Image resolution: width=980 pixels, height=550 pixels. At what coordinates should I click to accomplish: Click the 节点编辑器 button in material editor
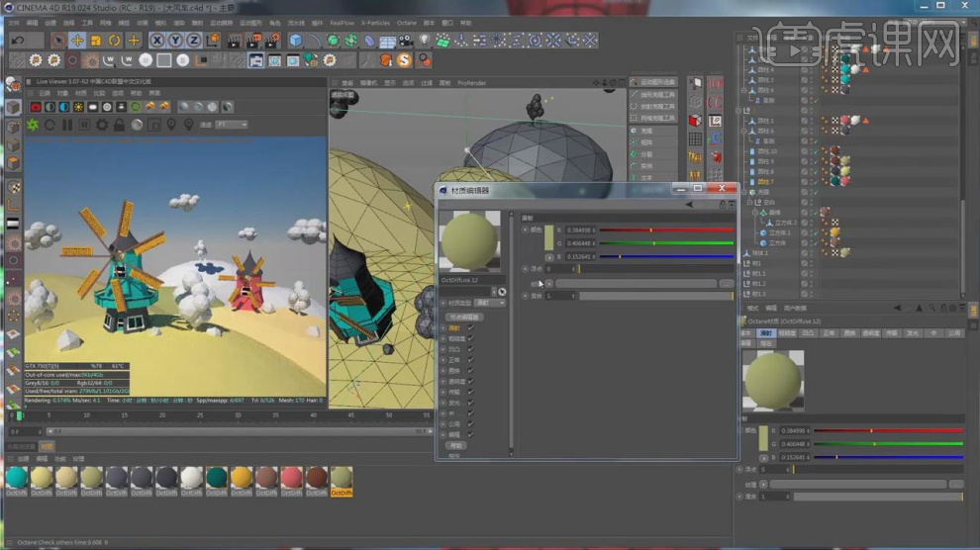(x=464, y=317)
